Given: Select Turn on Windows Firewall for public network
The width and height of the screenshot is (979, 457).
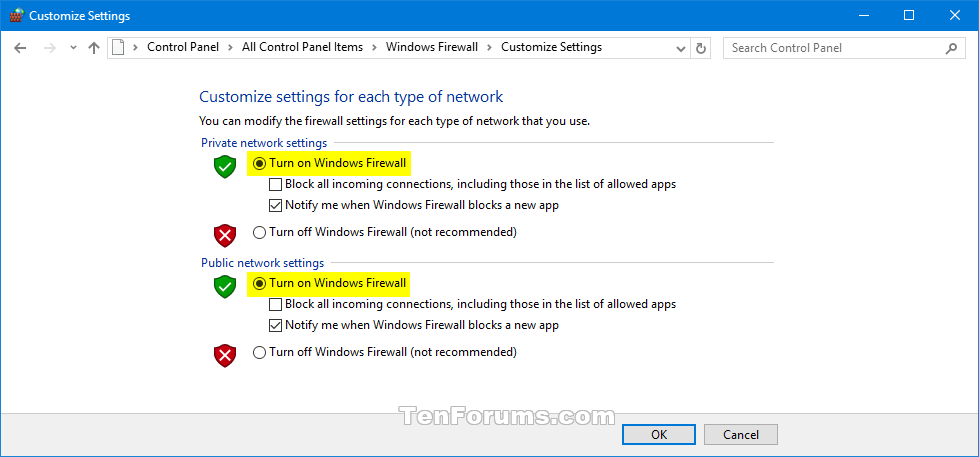Looking at the screenshot, I should [x=330, y=283].
